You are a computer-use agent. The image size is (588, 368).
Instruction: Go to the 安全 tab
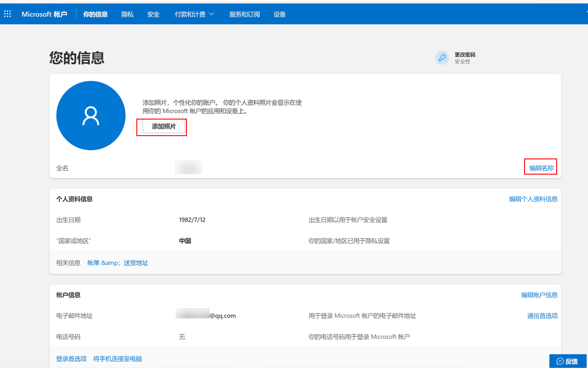(x=153, y=14)
